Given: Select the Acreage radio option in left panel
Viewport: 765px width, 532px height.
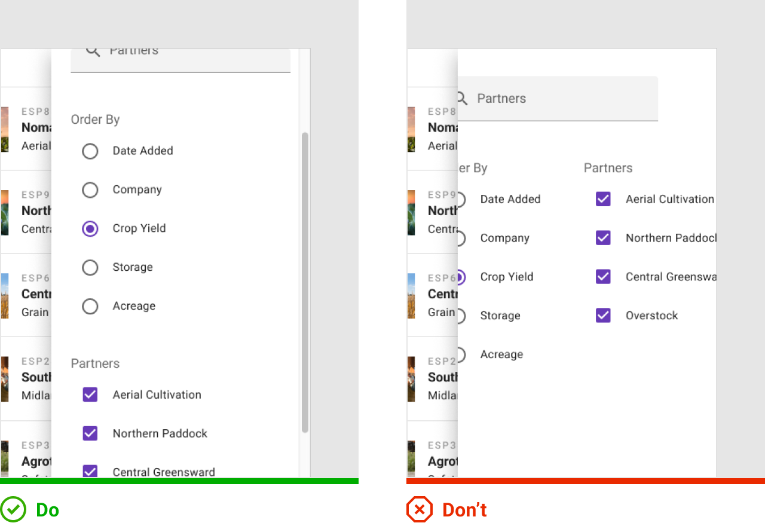Looking at the screenshot, I should (x=90, y=307).
